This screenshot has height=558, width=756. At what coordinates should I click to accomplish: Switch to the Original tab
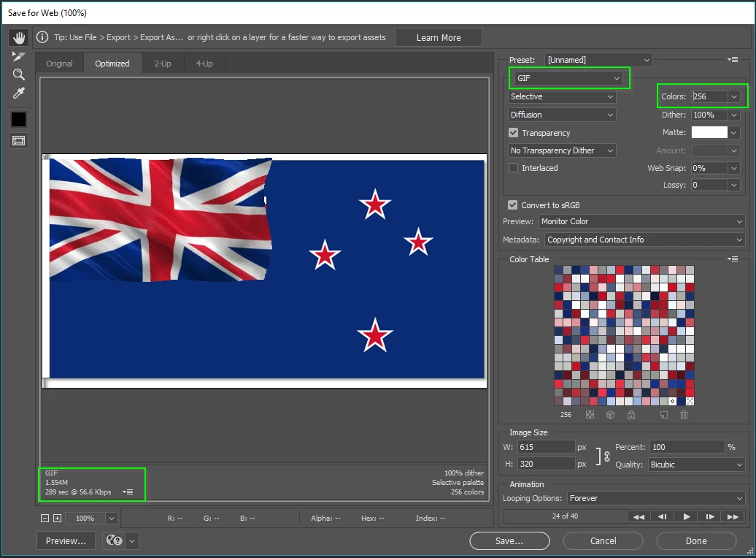(59, 64)
